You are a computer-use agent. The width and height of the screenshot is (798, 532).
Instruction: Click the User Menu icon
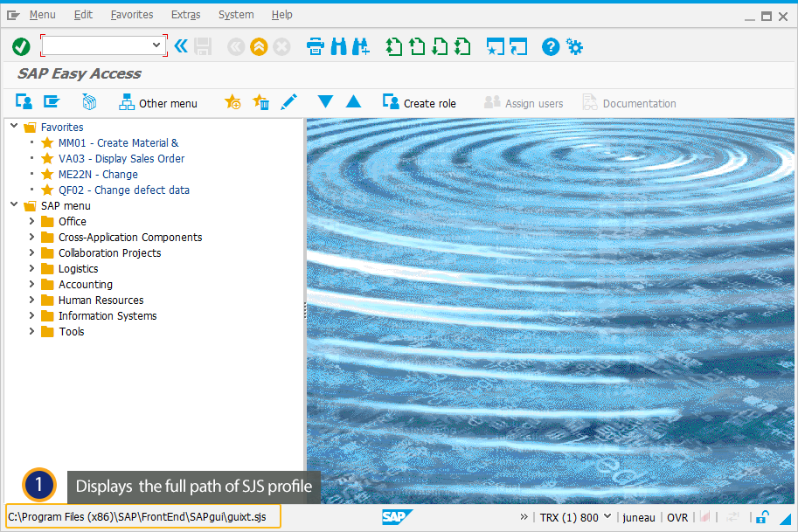[x=24, y=101]
